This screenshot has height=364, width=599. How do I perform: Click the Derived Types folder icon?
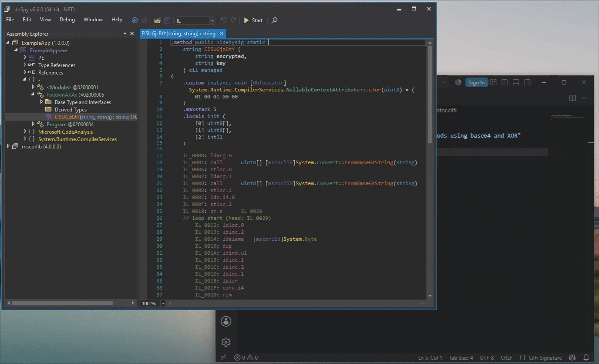tap(48, 110)
